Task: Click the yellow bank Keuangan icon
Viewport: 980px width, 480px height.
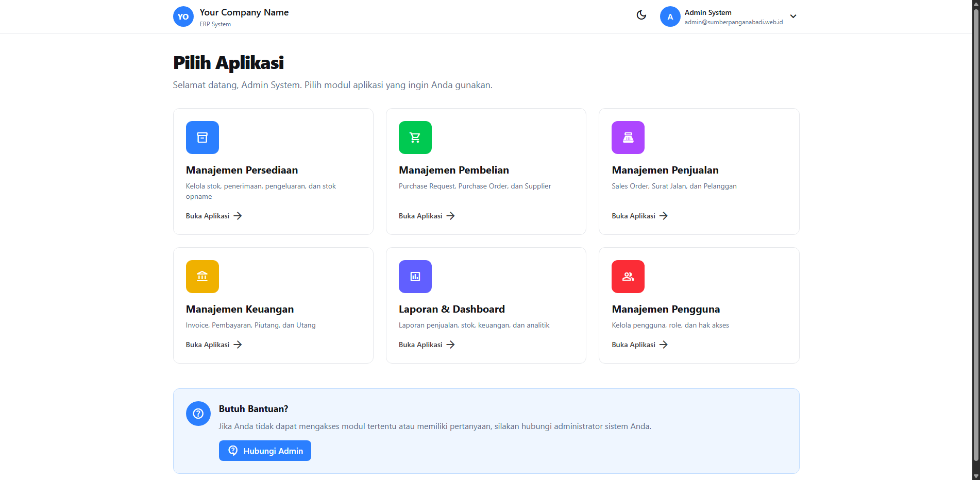Action: pyautogui.click(x=202, y=277)
